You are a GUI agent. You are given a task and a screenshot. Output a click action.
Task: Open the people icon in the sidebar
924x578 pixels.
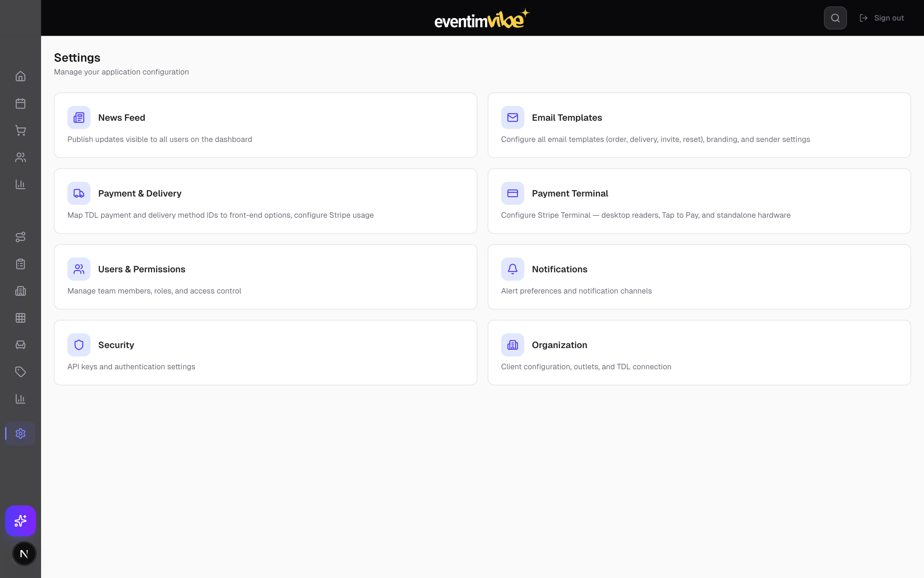20,157
